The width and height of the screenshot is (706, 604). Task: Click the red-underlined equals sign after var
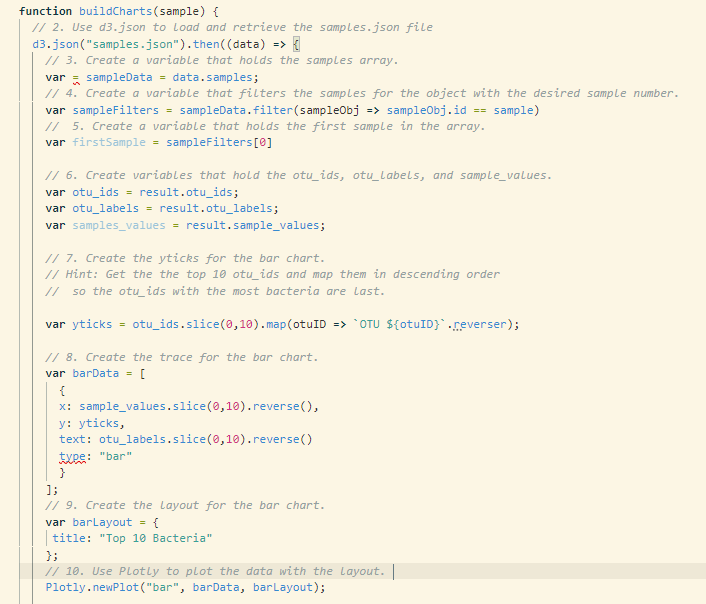(76, 77)
